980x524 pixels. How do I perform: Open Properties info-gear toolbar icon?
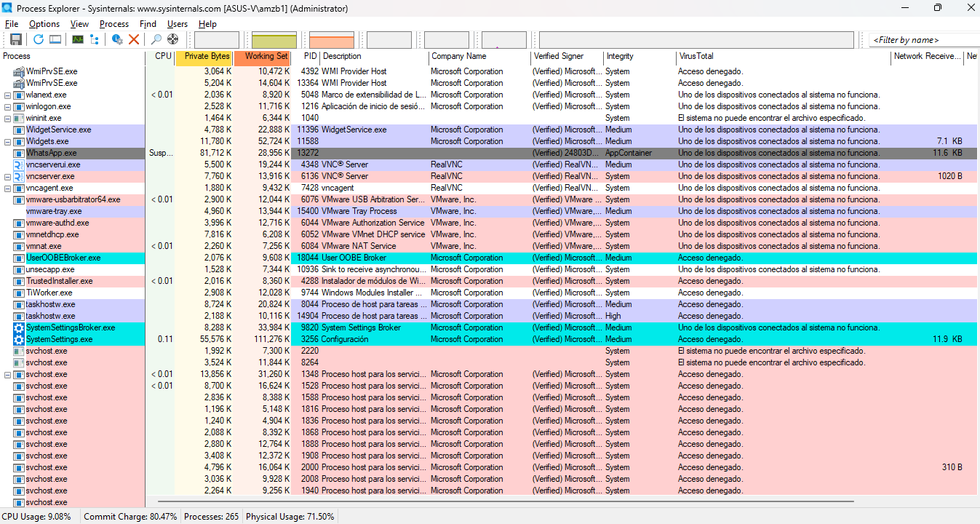(117, 39)
